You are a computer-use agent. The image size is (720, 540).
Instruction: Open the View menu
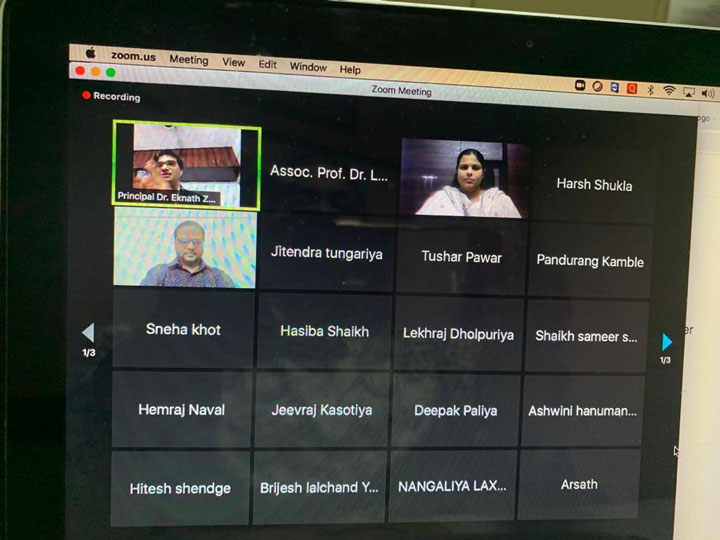click(x=233, y=62)
